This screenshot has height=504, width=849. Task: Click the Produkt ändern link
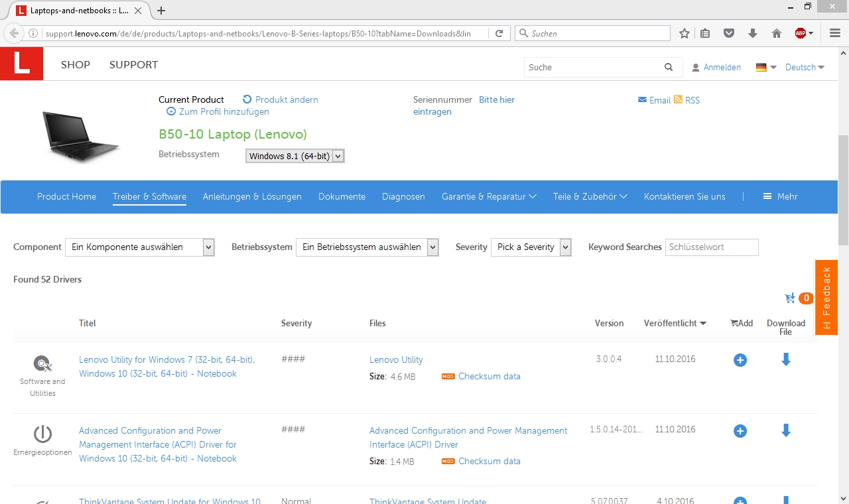coord(286,99)
